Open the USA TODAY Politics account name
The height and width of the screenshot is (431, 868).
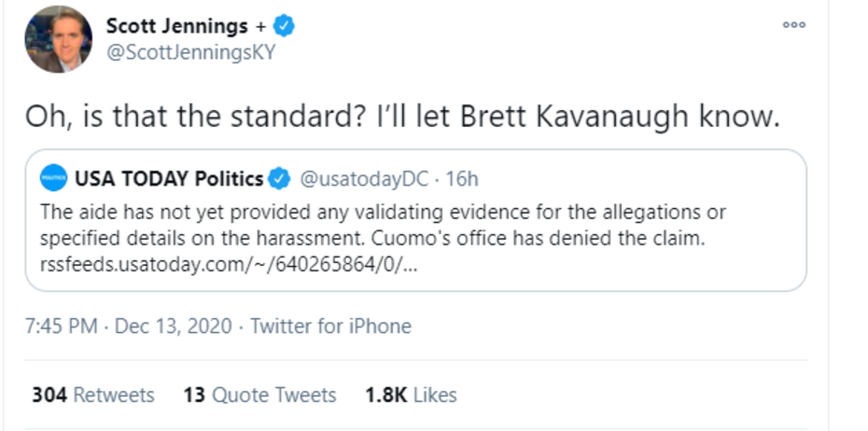click(168, 178)
